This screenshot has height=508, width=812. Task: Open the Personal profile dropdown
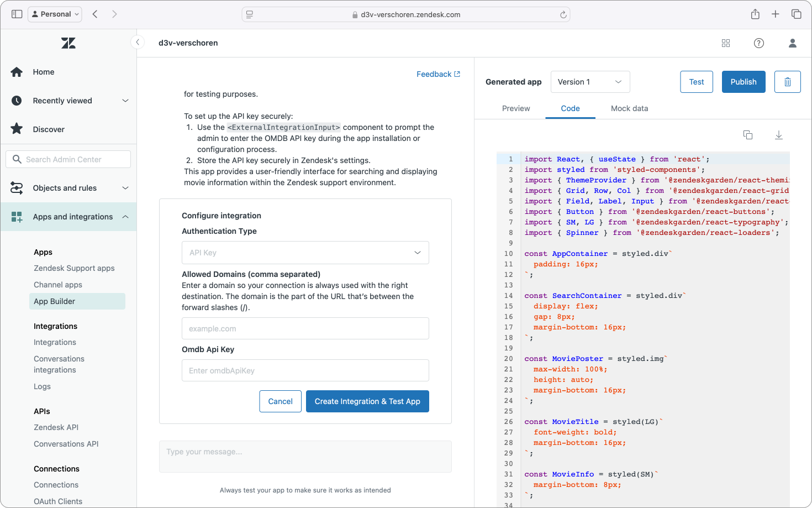[x=55, y=14]
